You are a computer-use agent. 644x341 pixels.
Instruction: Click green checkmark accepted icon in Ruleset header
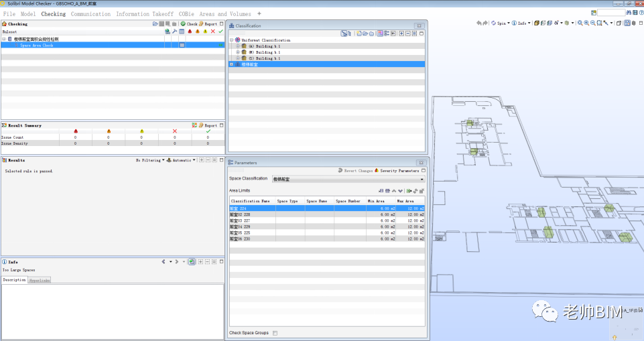pyautogui.click(x=220, y=31)
